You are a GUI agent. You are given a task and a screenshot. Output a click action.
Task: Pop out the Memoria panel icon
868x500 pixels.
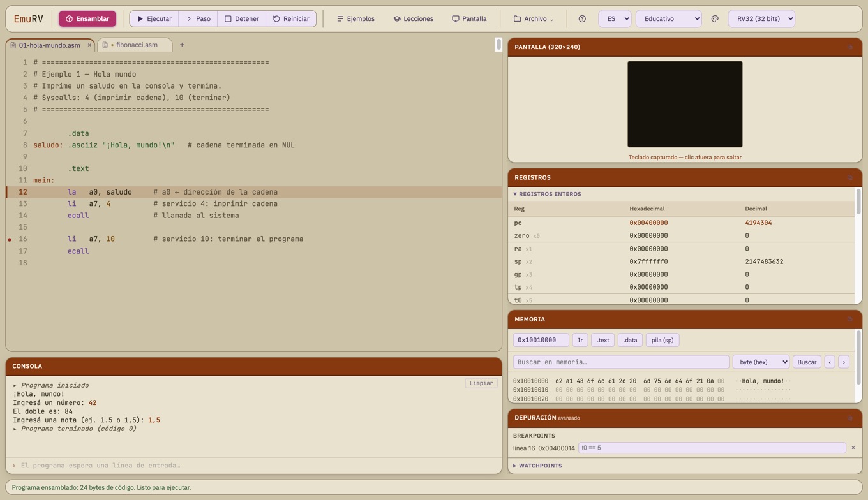tap(849, 320)
